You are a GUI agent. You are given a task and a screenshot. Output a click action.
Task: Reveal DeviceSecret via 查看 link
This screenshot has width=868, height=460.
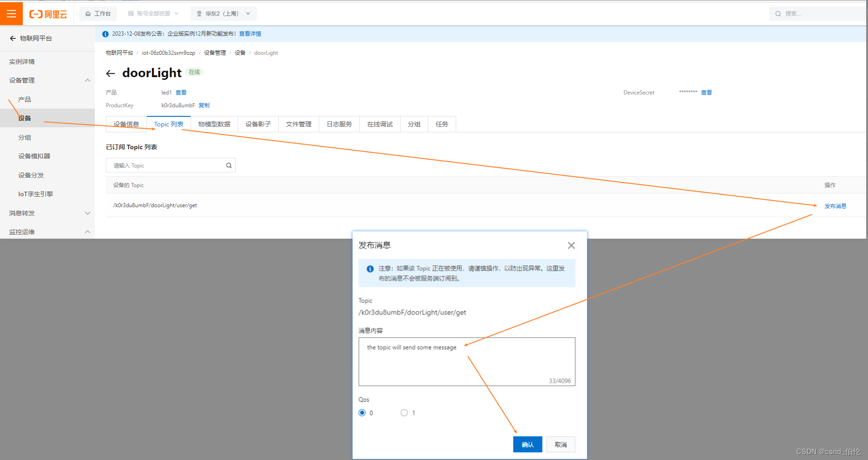click(707, 93)
